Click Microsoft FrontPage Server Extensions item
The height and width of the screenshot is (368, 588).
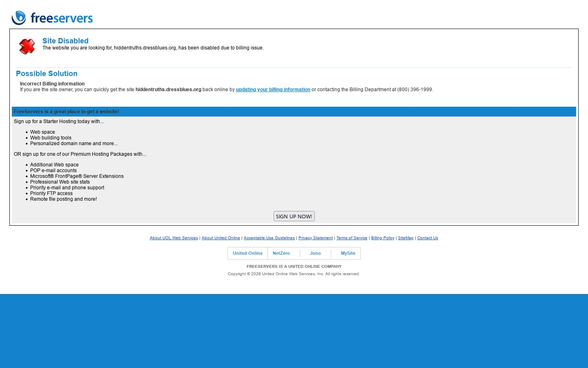coord(77,176)
